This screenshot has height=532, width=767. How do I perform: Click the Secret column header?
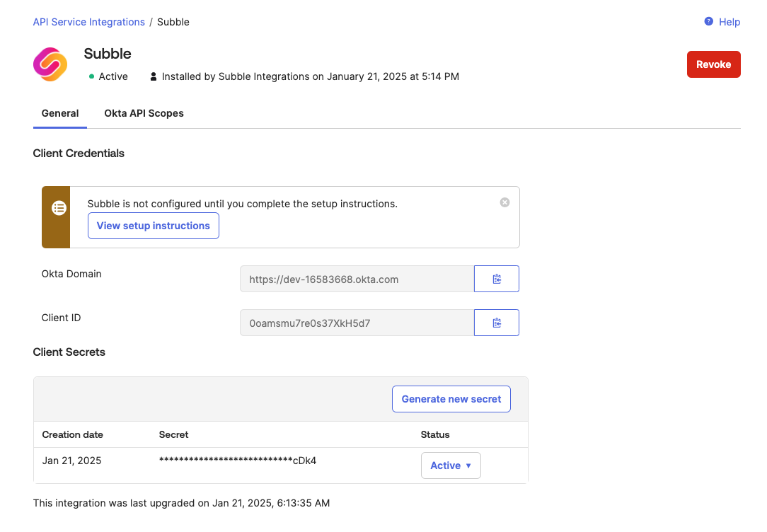click(x=173, y=434)
